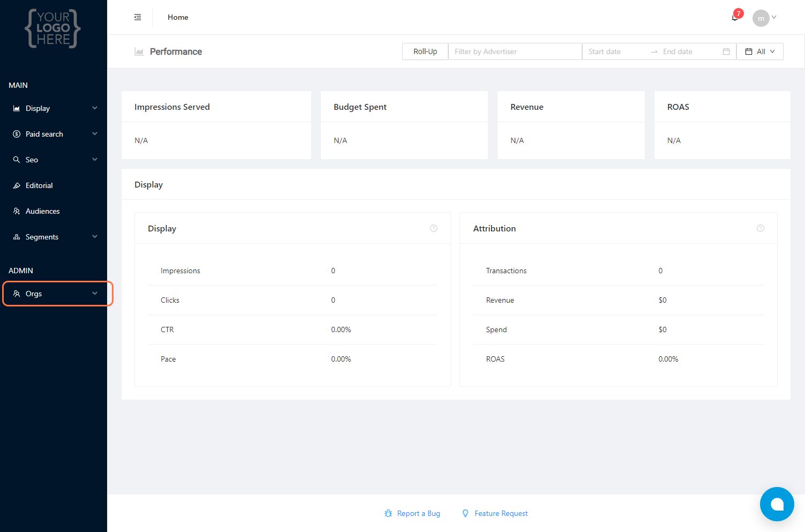This screenshot has height=532, width=805.
Task: Open the user avatar menu
Action: pyautogui.click(x=761, y=18)
